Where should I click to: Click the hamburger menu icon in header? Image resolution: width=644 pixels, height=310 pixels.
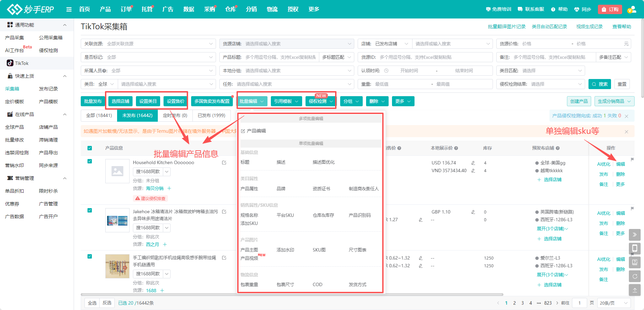point(69,9)
